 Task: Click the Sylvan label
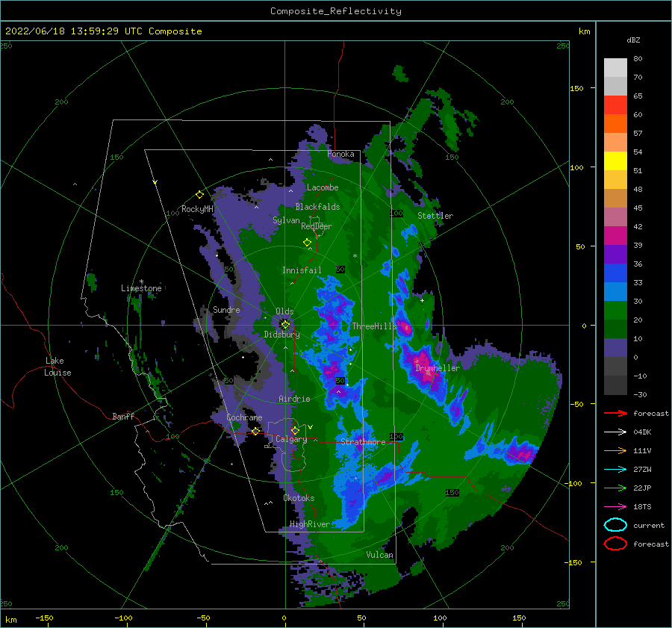tap(286, 220)
